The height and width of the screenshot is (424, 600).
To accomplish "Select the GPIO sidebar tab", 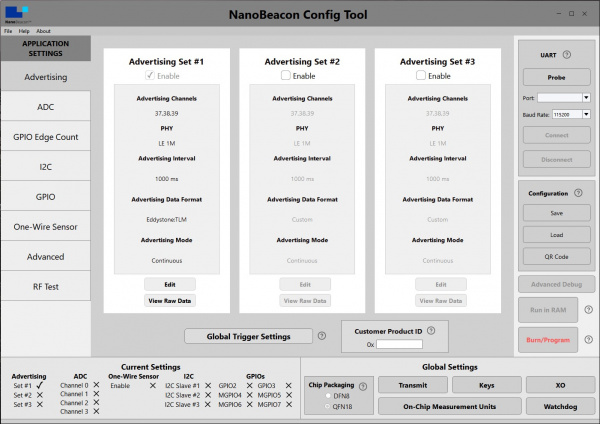I will [x=46, y=197].
